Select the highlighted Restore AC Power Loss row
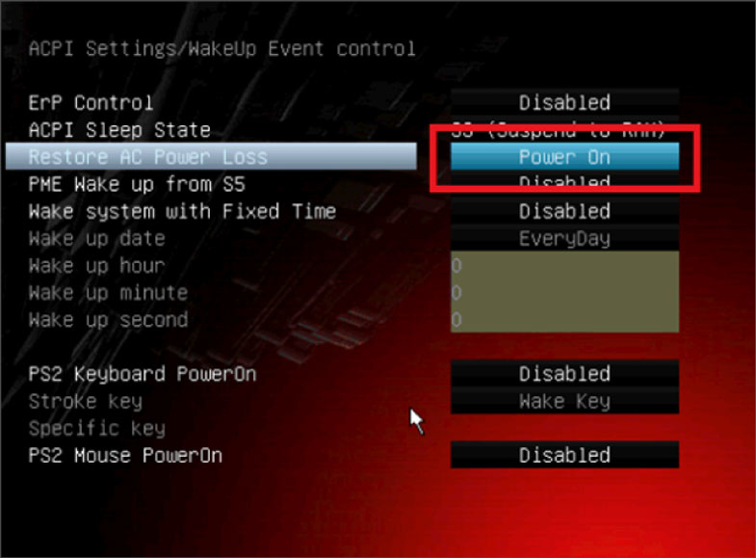This screenshot has width=756, height=558. pos(211,156)
